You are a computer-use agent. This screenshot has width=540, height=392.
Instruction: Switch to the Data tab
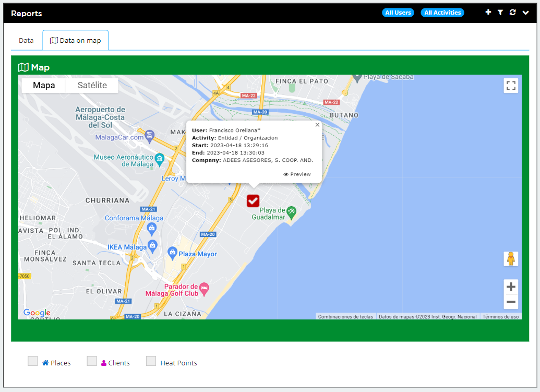coord(26,41)
